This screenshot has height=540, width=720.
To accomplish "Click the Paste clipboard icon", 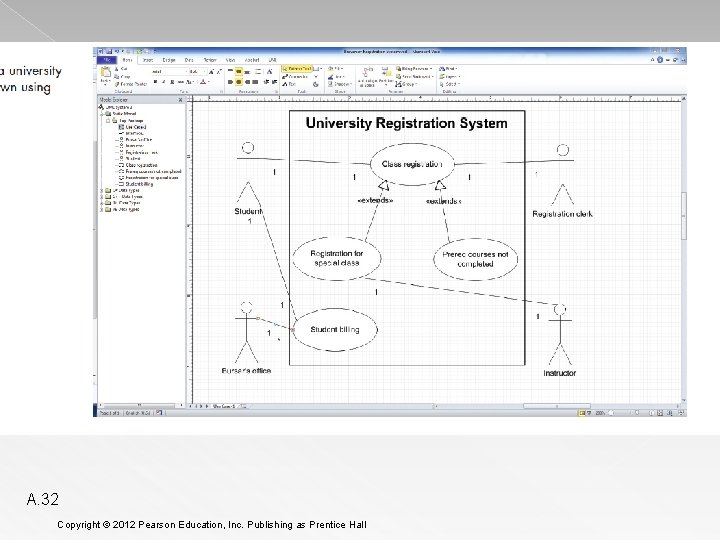I will click(x=106, y=72).
